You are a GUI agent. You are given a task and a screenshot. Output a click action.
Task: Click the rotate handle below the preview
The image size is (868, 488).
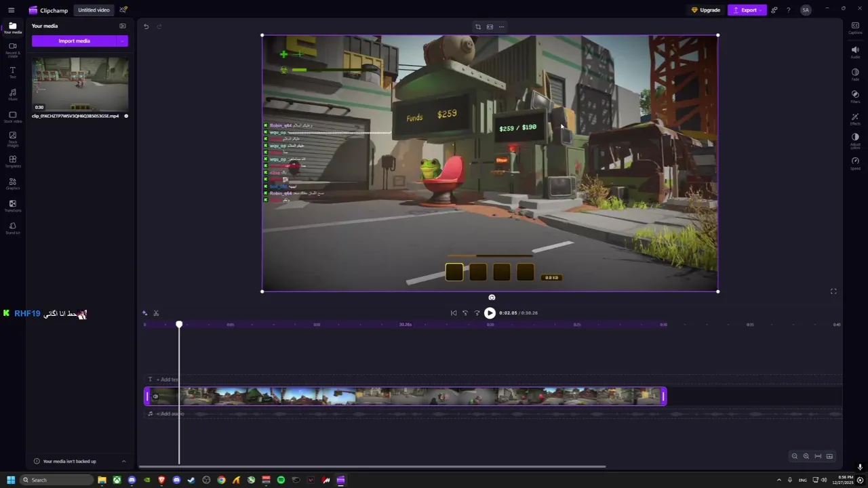(x=492, y=298)
